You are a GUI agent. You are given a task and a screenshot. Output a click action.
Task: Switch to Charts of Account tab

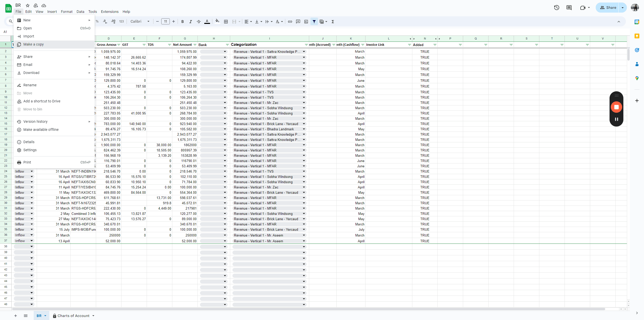click(73, 316)
